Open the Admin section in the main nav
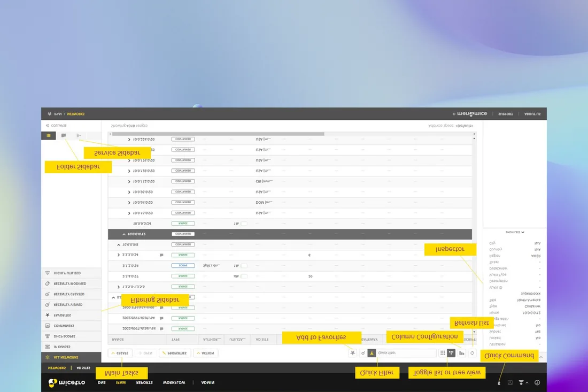Screen dimensions: 588x392 (208, 382)
